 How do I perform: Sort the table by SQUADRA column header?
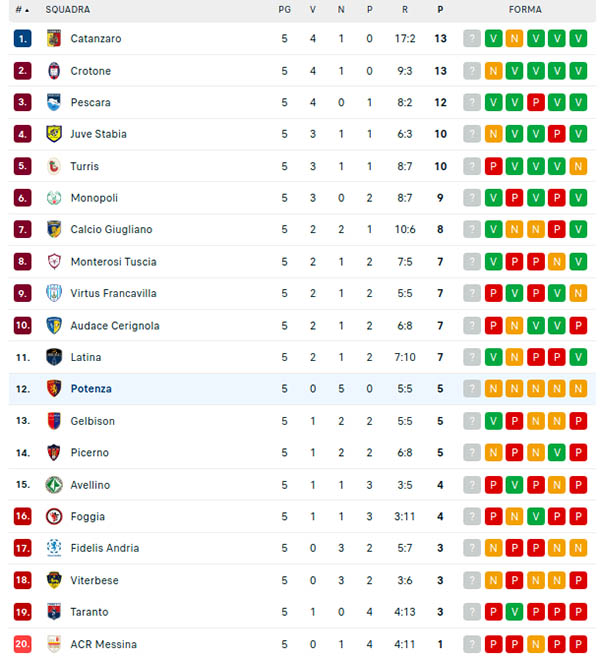67,10
